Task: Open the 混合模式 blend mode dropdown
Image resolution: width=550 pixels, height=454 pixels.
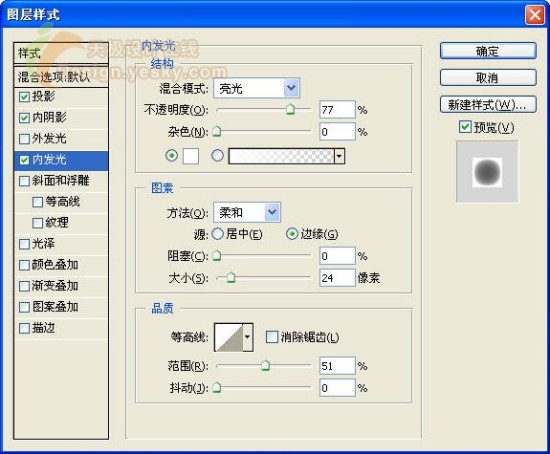Action: point(256,88)
